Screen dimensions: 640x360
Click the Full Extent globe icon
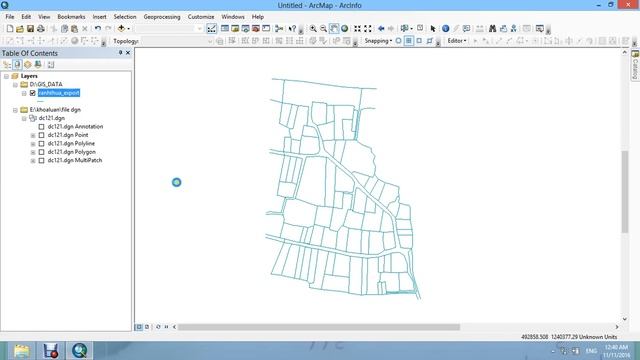pyautogui.click(x=344, y=29)
